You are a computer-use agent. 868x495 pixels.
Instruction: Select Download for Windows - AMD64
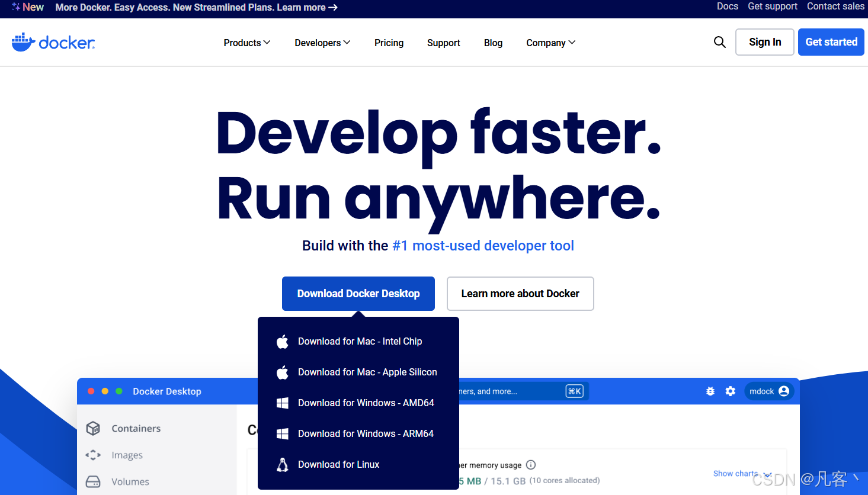point(358,403)
